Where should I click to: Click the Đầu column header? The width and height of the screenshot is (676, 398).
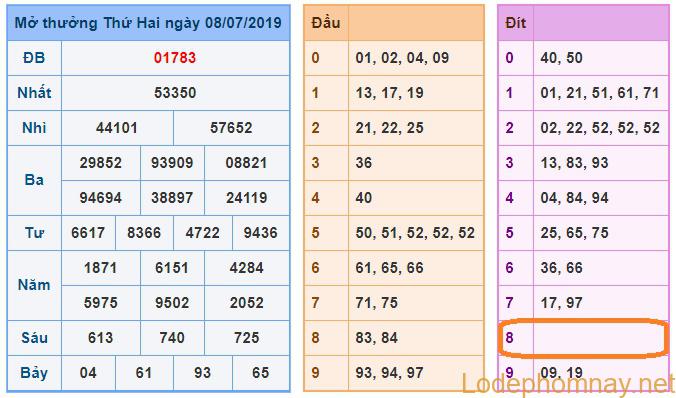326,23
